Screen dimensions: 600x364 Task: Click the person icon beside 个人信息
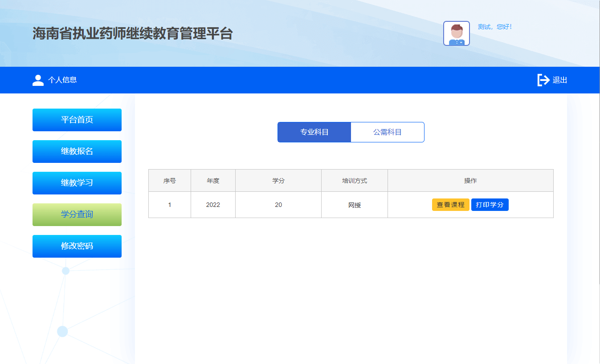38,80
